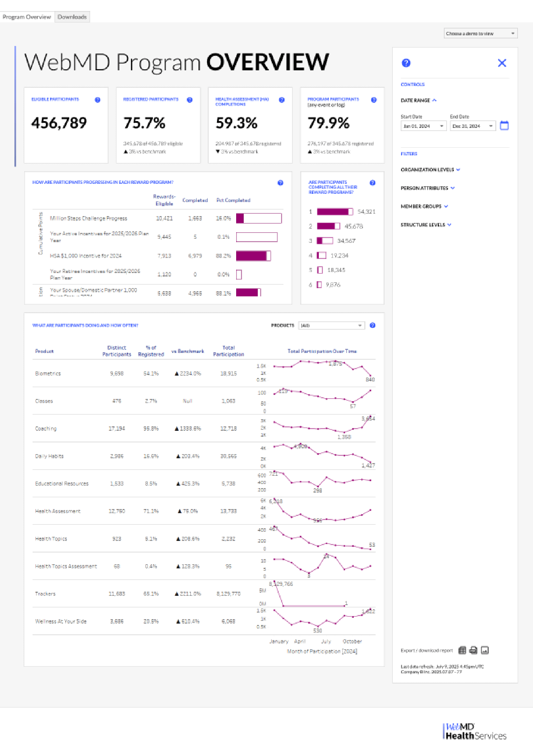This screenshot has height=756, width=533.
Task: Click the help icon in the controls panel
Action: (x=406, y=63)
